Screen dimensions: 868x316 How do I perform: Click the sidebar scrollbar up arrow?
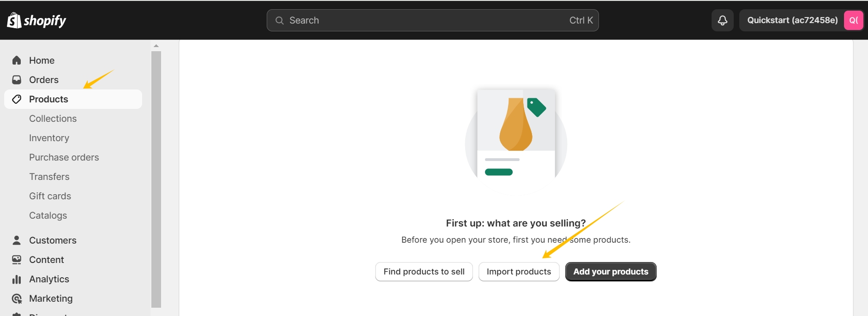click(156, 46)
